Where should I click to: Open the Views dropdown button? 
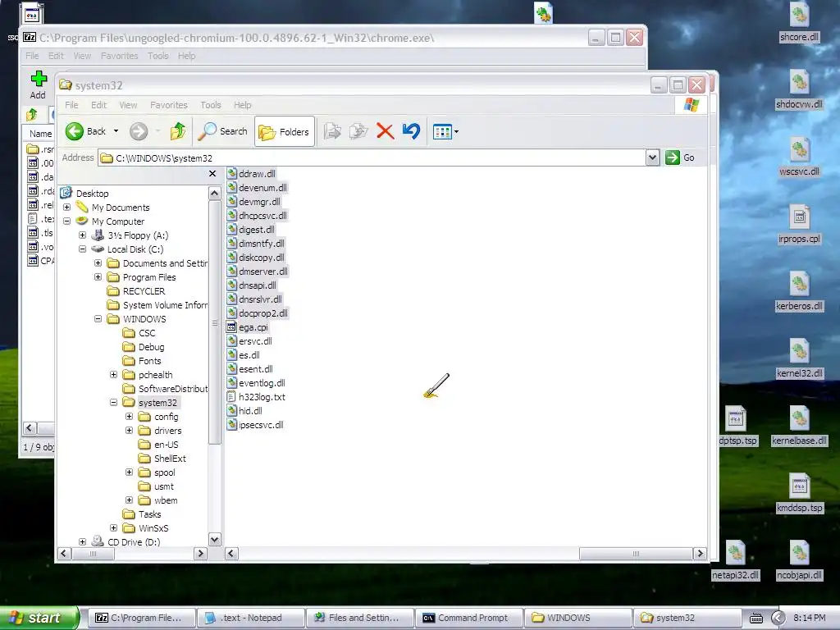pos(445,131)
